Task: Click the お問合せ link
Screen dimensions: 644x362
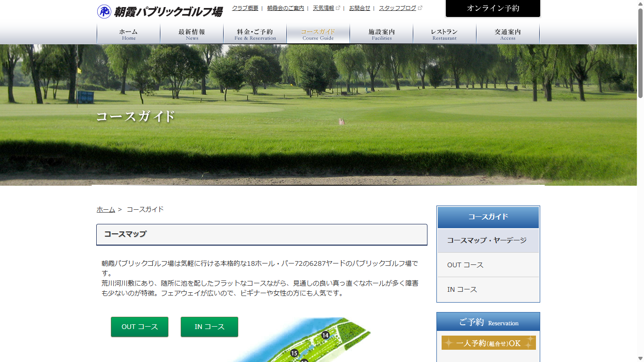Action: (360, 8)
